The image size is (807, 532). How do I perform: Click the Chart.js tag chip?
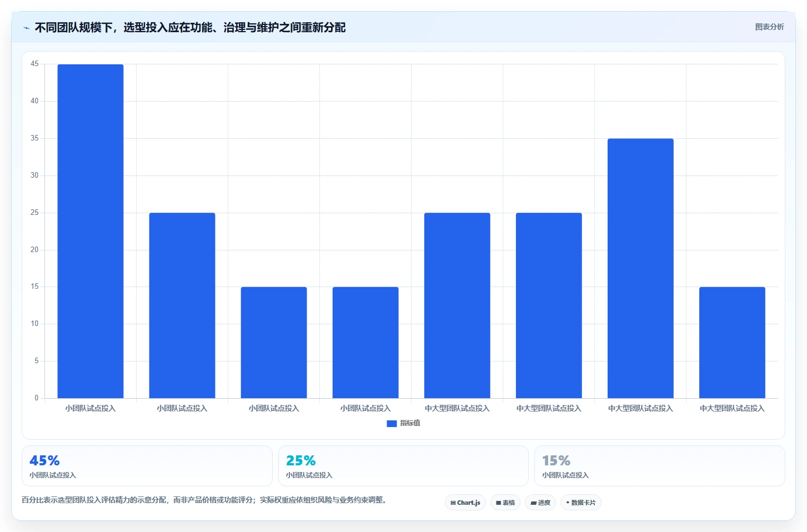point(465,503)
